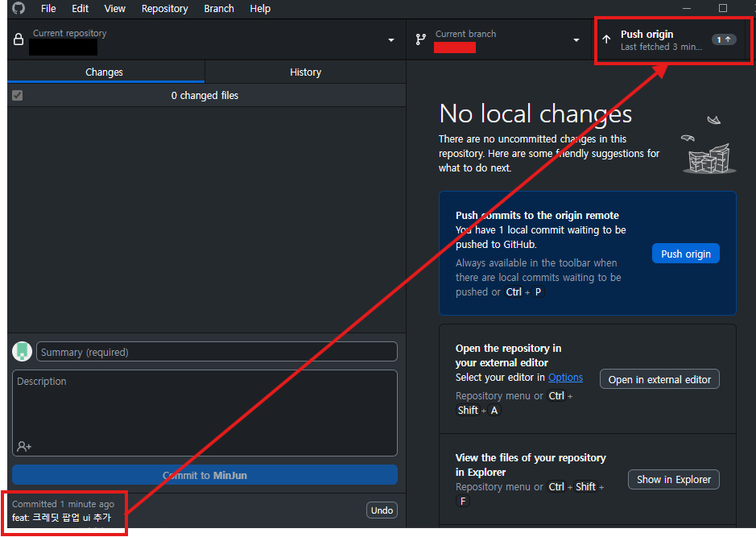Click the No local changes heading

pos(535,114)
